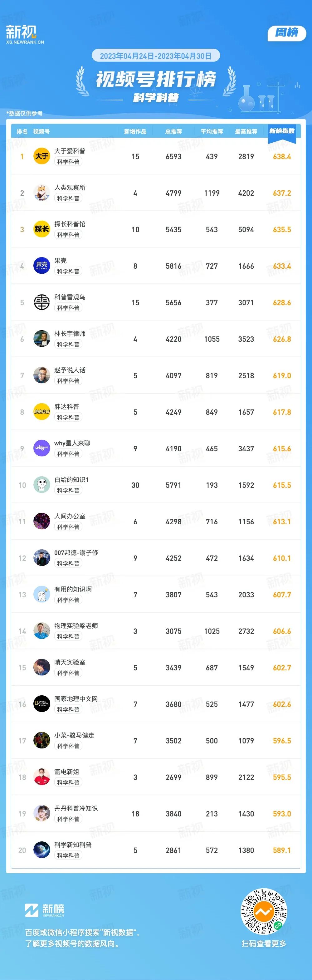312x980 pixels.
Task: Click the 胖达科普 yellow avatar
Action: (42, 412)
